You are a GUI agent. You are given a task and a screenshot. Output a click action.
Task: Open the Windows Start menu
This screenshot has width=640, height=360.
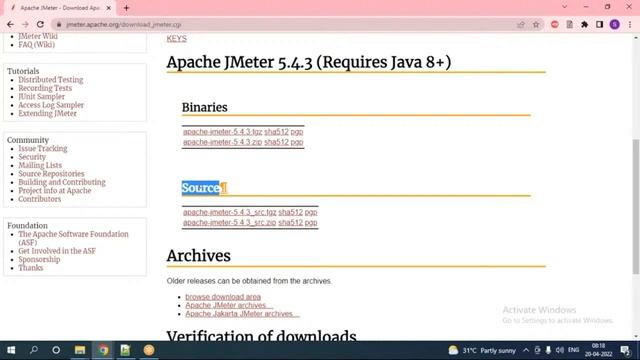(x=11, y=350)
